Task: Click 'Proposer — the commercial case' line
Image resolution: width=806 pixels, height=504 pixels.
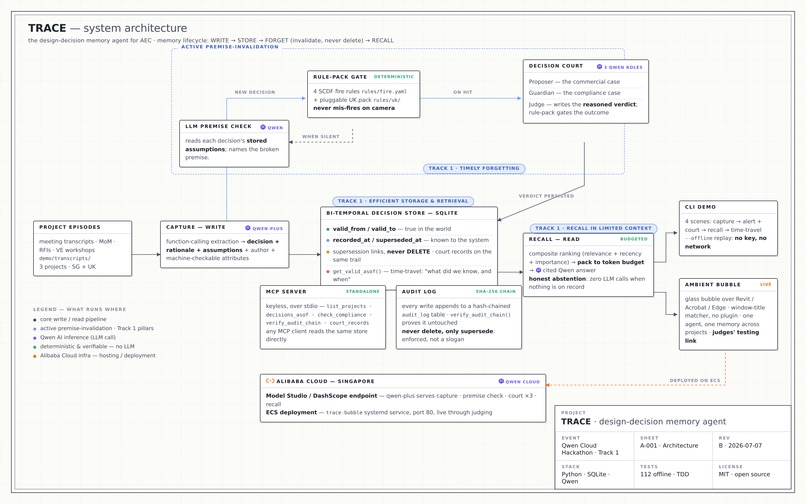Action: click(574, 82)
